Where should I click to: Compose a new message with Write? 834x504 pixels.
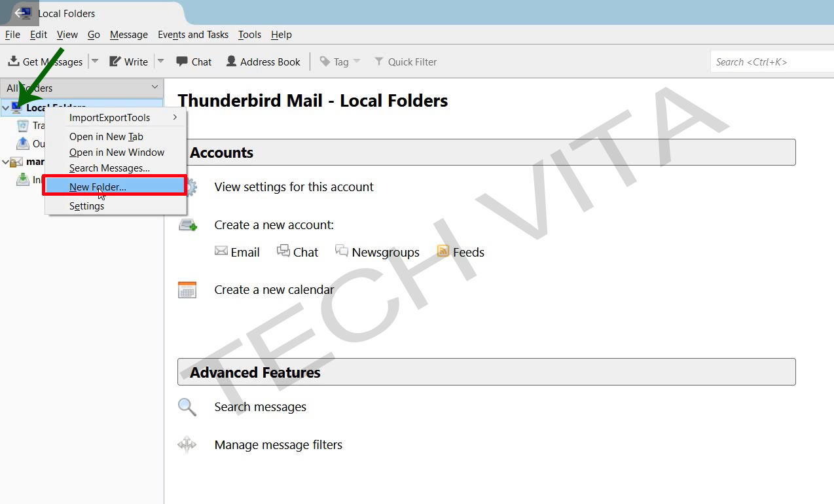coord(128,62)
